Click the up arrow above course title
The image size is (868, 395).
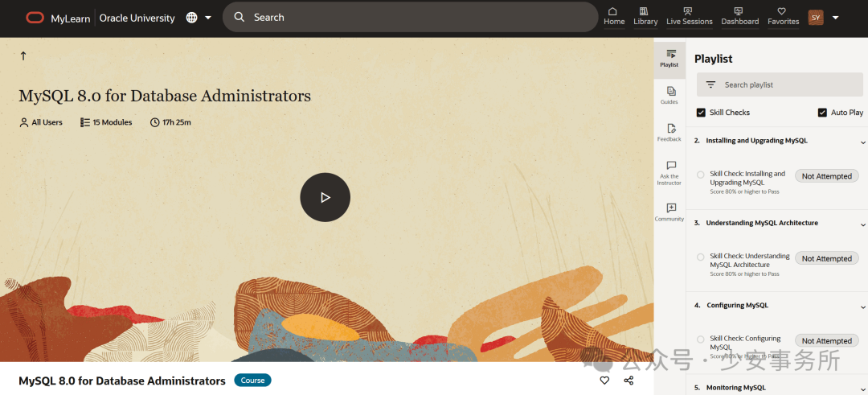click(x=23, y=56)
